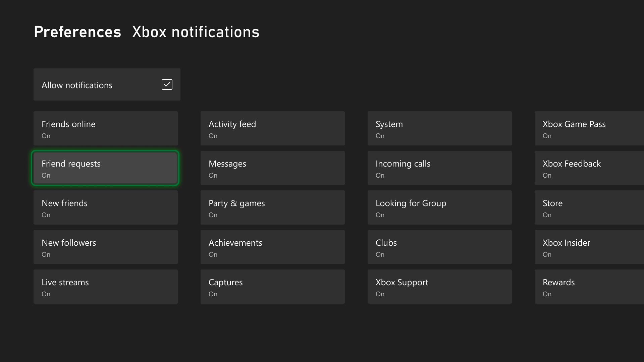Open Live streams notification settings
Image resolution: width=644 pixels, height=362 pixels.
tap(105, 287)
